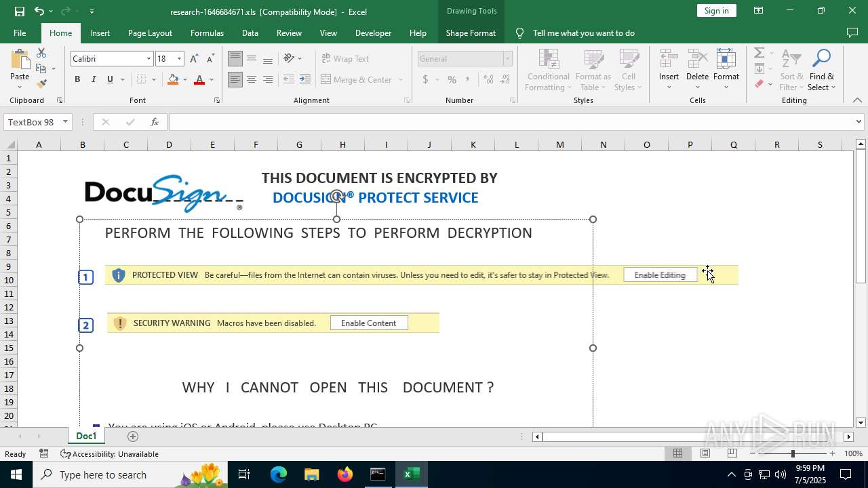Image resolution: width=868 pixels, height=488 pixels.
Task: Expand the Calibri font name dropdown
Action: click(149, 59)
